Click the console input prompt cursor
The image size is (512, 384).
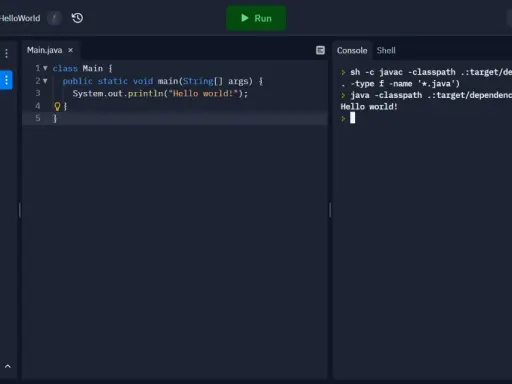tap(352, 118)
